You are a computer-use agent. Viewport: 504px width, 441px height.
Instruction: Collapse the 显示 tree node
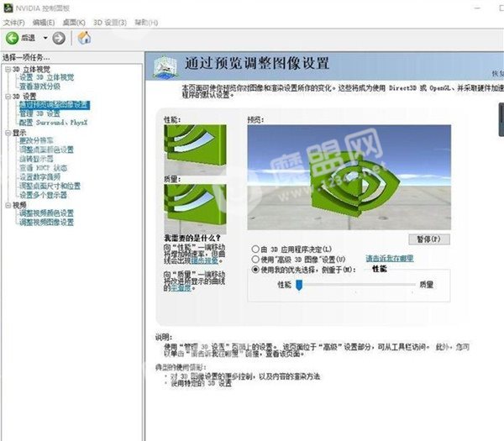click(x=8, y=133)
